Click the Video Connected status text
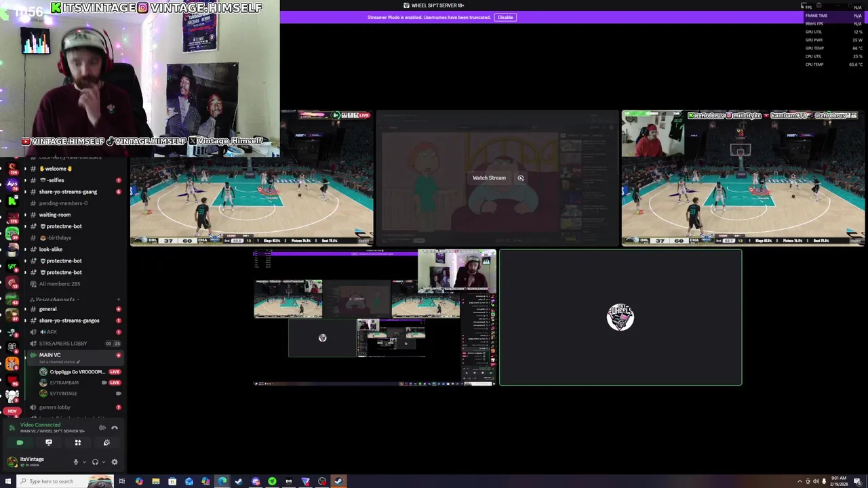Image resolution: width=868 pixels, height=488 pixels. pyautogui.click(x=40, y=425)
